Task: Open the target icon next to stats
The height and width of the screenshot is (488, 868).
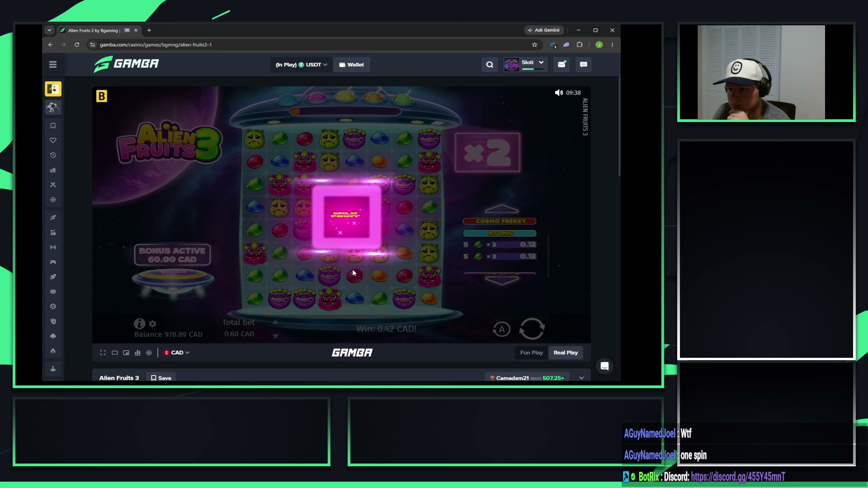Action: click(149, 352)
